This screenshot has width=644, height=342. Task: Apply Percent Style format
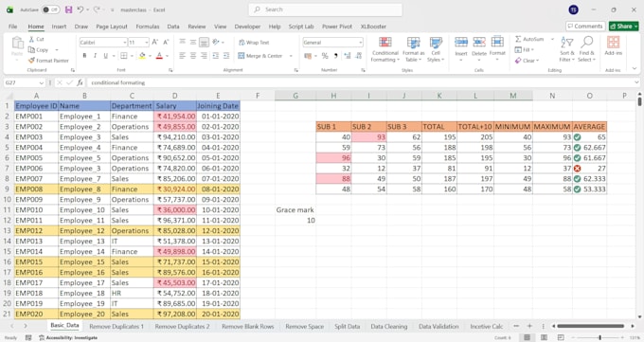point(325,56)
